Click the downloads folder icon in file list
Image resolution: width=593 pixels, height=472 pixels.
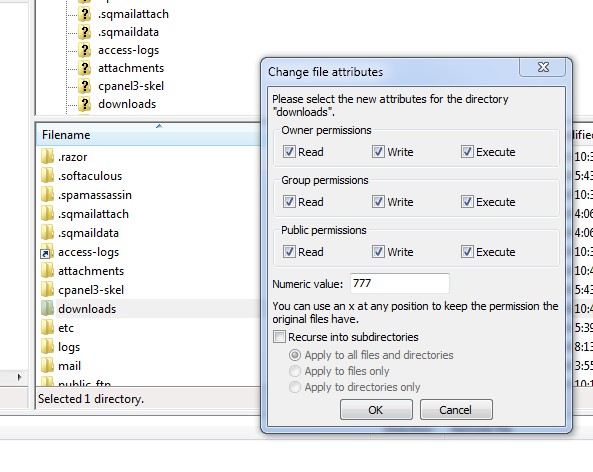pyautogui.click(x=47, y=308)
